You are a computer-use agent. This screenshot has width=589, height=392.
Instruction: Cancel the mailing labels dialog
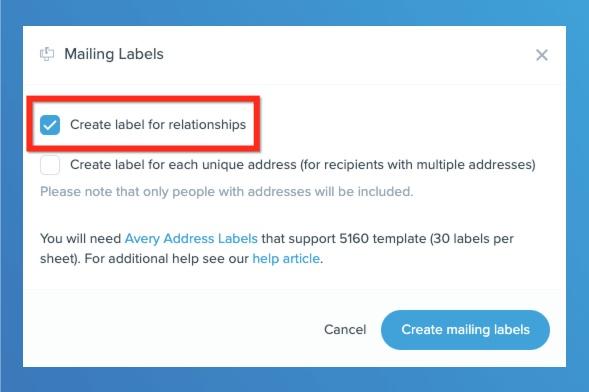point(345,330)
